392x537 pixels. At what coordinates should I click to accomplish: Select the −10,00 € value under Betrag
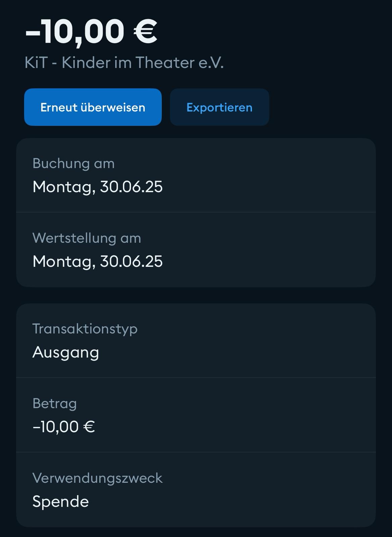64,427
